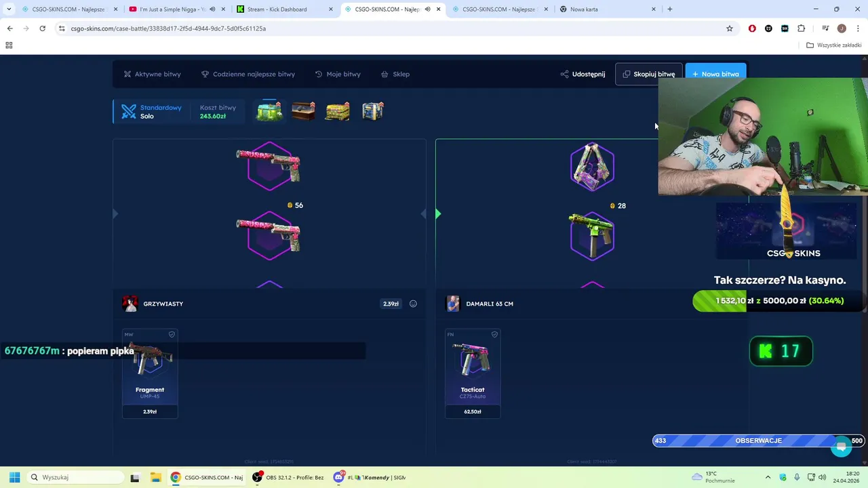The height and width of the screenshot is (488, 868).
Task: Open the apps grid in bookmarks bar
Action: (x=9, y=45)
